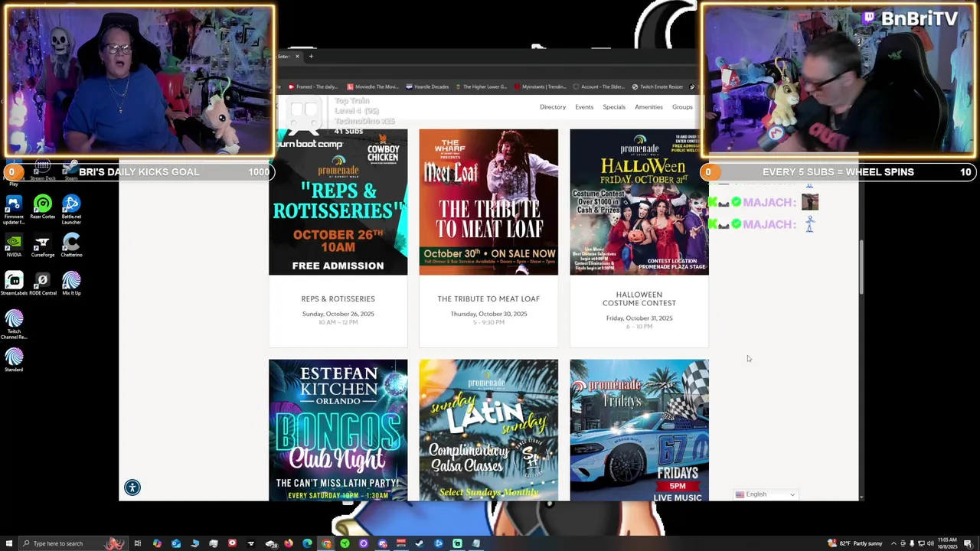The width and height of the screenshot is (980, 551).
Task: Open Sunday Latin Sunday poster
Action: [488, 430]
